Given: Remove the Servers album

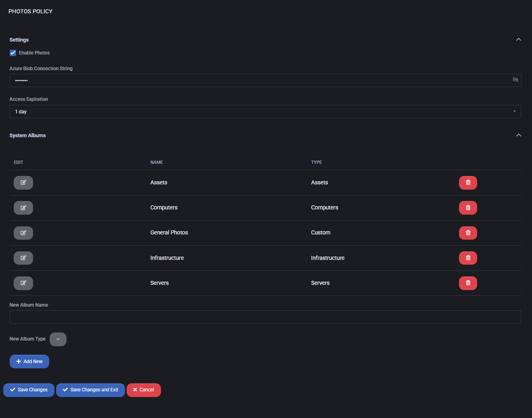Looking at the screenshot, I should coord(468,283).
